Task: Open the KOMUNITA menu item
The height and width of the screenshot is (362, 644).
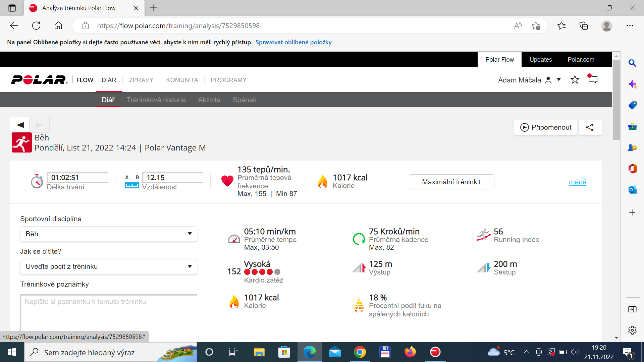Action: (182, 80)
